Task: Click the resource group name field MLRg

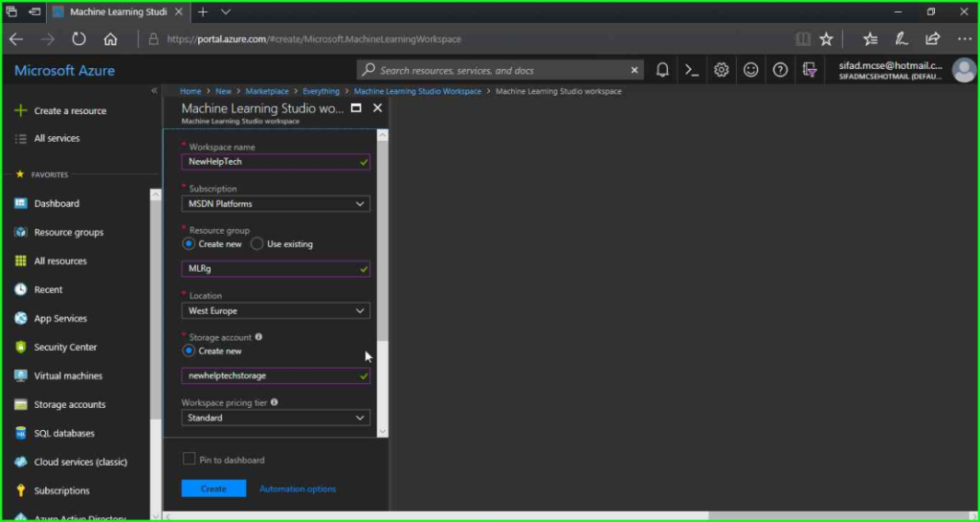Action: coord(276,269)
